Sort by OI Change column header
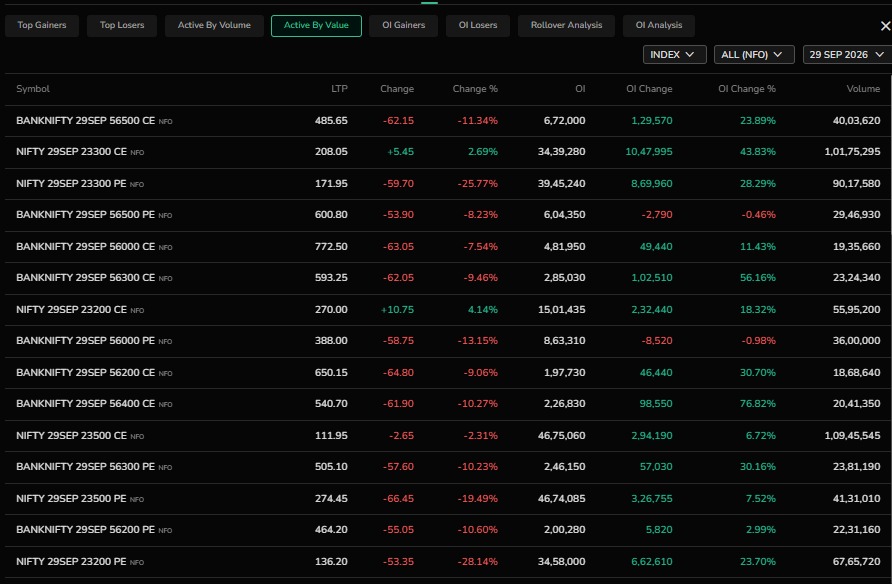This screenshot has width=892, height=584. [x=649, y=89]
